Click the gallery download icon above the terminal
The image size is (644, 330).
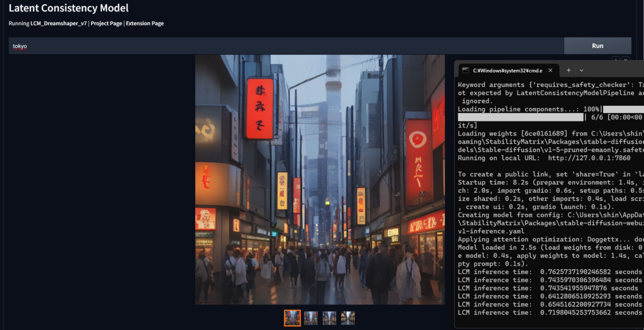(616, 59)
